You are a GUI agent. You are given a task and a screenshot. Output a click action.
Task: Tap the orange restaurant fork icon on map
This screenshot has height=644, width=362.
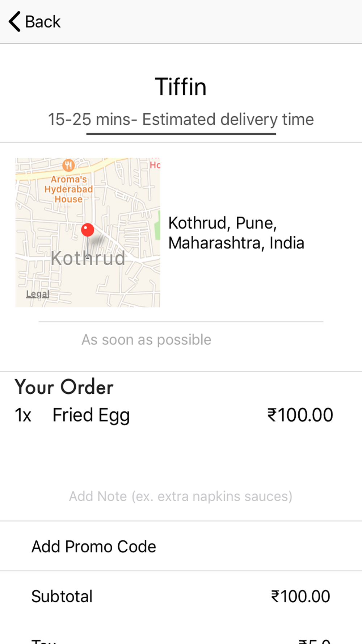tap(68, 165)
